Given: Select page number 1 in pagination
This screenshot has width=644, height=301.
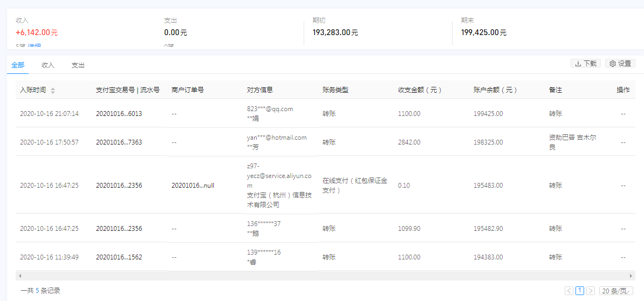Looking at the screenshot, I should tap(580, 291).
